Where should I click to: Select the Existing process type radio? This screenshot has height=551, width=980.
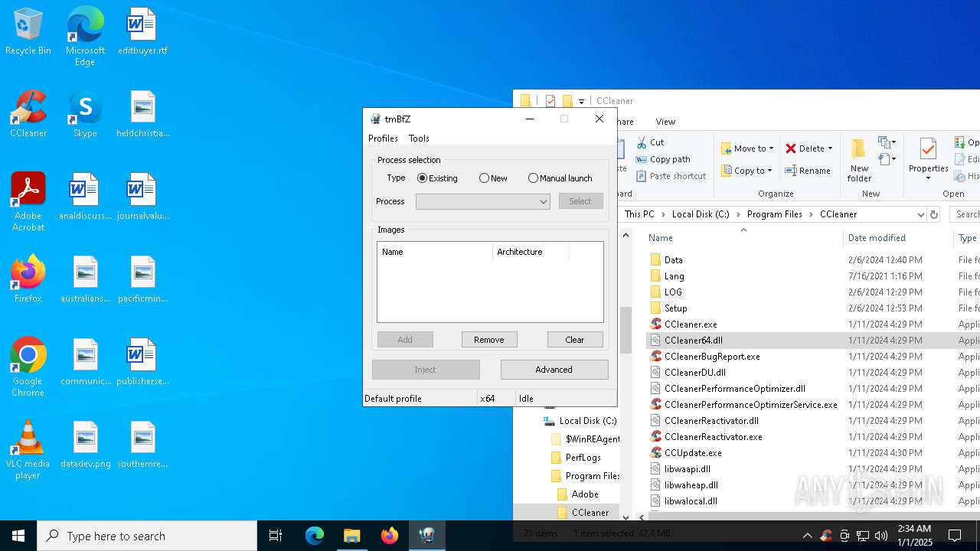(437, 178)
